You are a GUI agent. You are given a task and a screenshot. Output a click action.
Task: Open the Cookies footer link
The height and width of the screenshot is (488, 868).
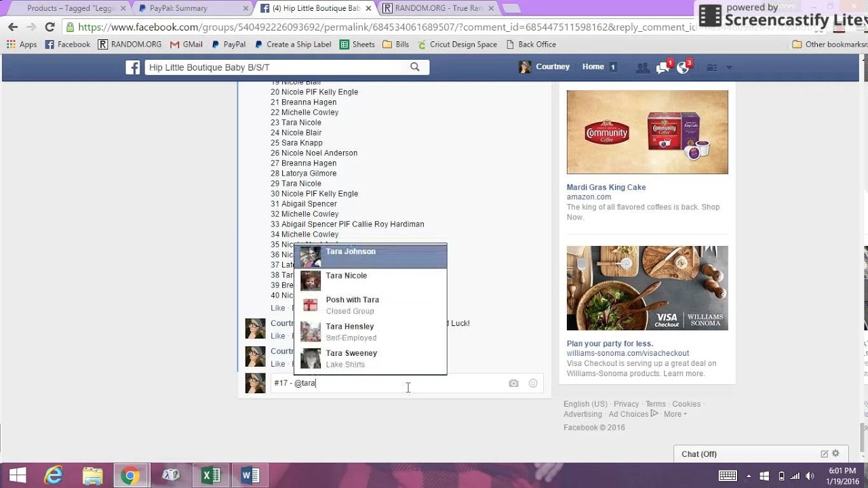click(x=686, y=404)
